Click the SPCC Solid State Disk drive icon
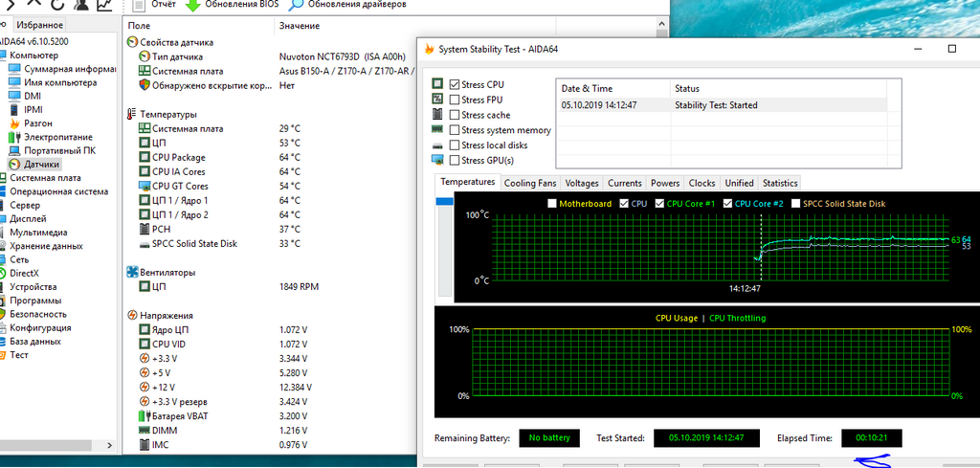The image size is (980, 468). pyautogui.click(x=144, y=244)
